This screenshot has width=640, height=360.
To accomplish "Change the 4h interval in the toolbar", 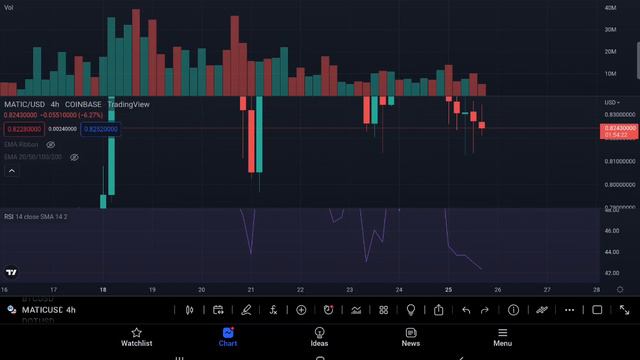I will click(71, 310).
